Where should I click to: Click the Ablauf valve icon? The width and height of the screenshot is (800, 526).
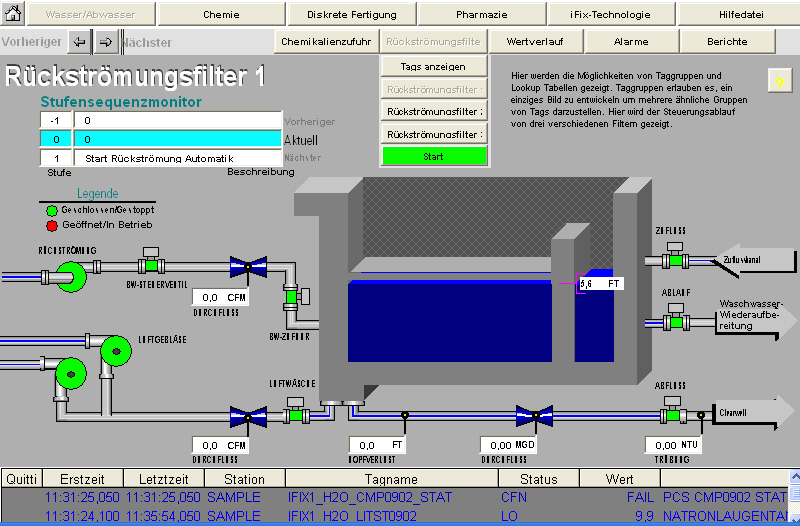click(676, 320)
